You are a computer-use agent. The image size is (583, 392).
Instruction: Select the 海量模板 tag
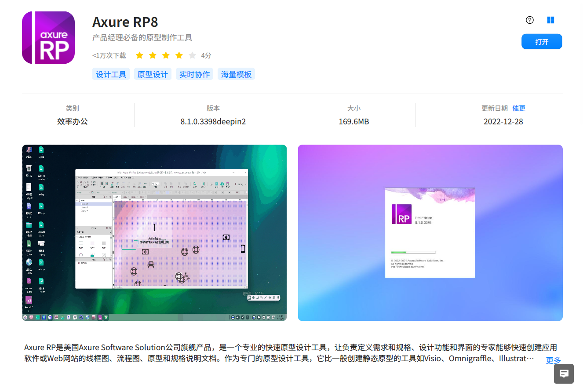coord(237,74)
